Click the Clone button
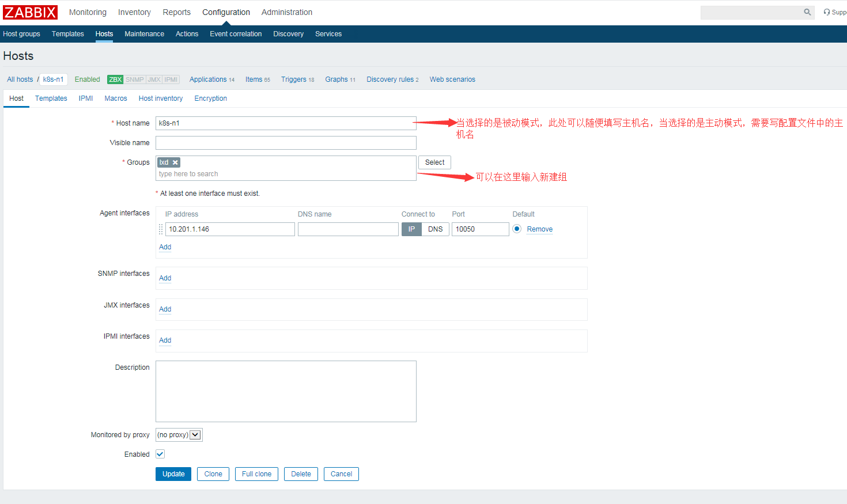 [213, 474]
